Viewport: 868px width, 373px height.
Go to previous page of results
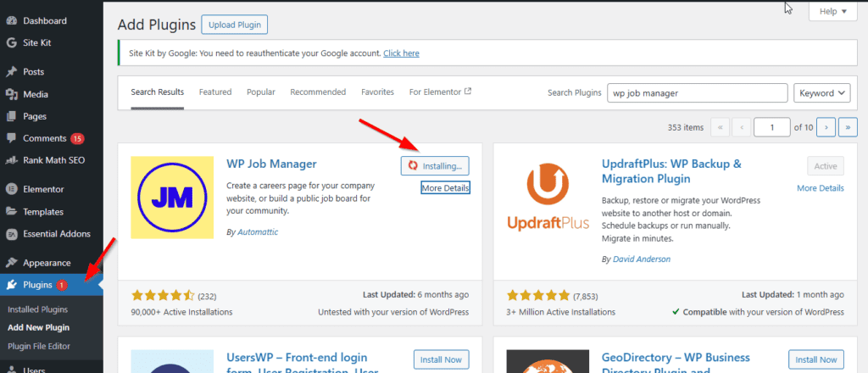pyautogui.click(x=741, y=127)
